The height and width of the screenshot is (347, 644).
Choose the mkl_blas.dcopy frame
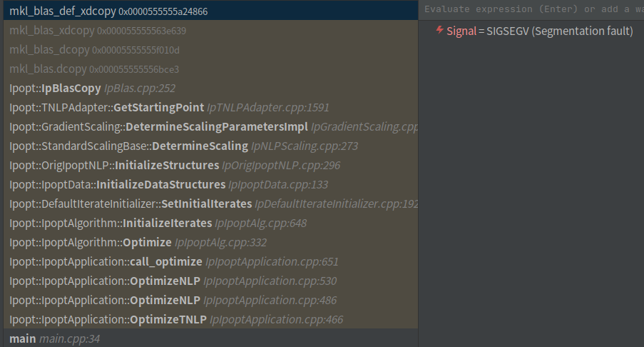pos(94,69)
